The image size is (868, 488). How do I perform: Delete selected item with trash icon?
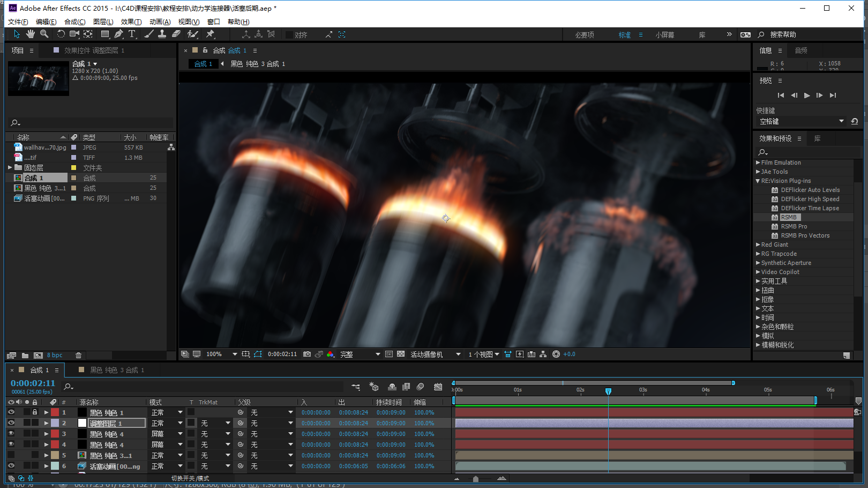tap(78, 356)
